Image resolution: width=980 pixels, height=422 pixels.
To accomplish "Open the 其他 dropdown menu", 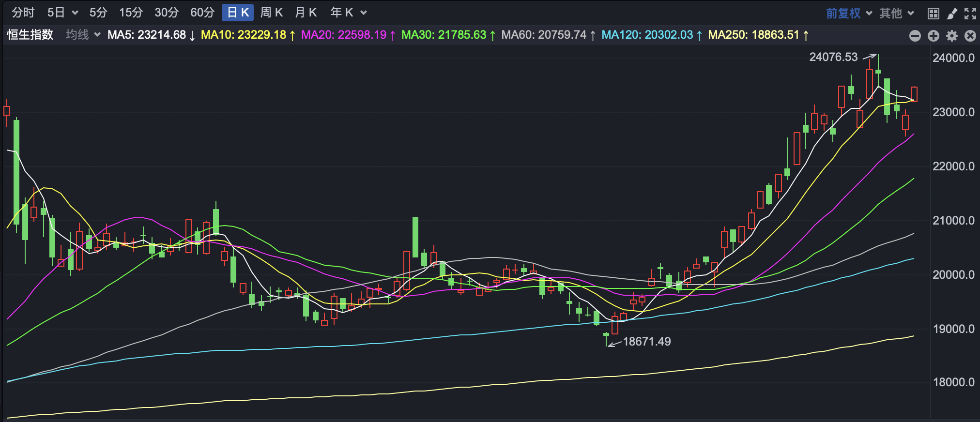I will click(896, 13).
